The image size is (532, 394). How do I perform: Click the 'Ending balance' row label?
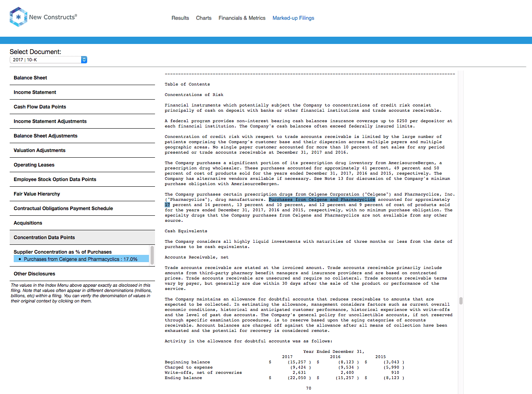[183, 378]
